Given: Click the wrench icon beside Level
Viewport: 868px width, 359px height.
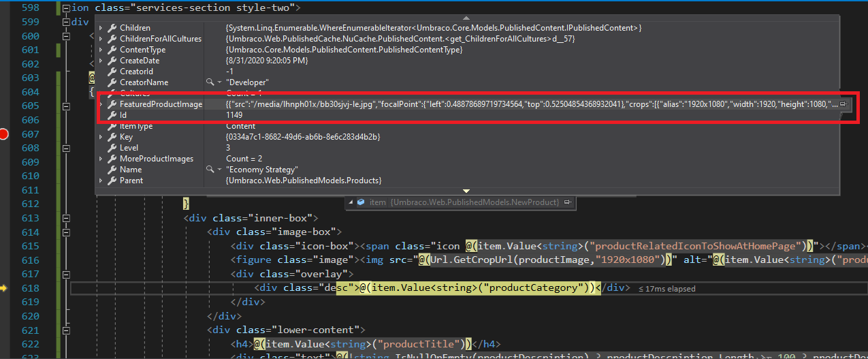Looking at the screenshot, I should point(112,148).
